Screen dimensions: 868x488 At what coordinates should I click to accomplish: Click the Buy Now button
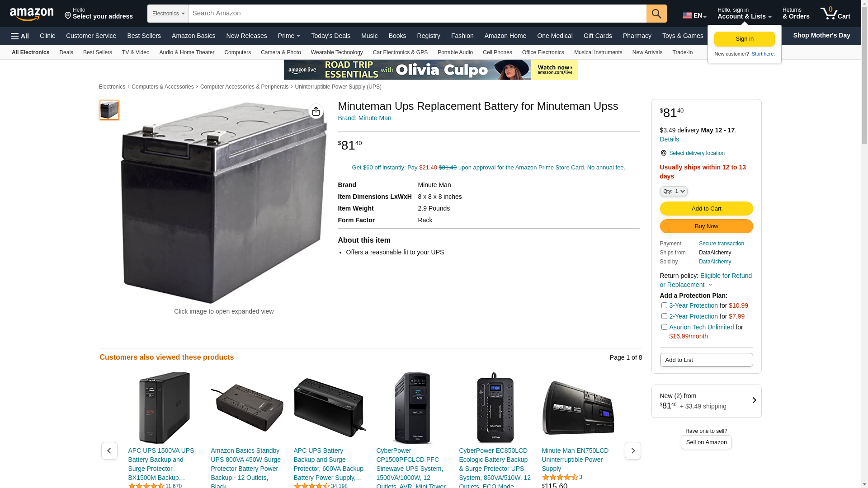(x=706, y=226)
